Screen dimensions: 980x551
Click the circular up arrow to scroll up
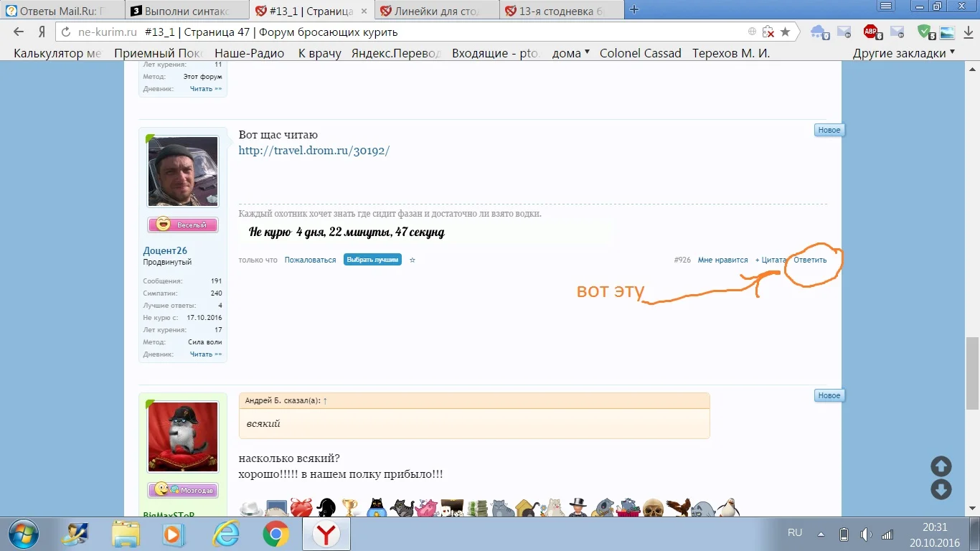pyautogui.click(x=941, y=466)
